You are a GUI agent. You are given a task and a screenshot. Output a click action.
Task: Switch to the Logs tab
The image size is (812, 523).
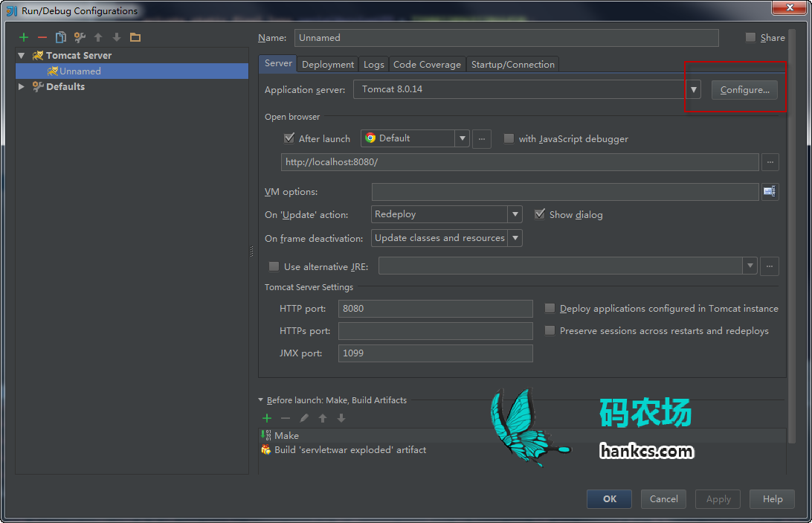point(373,64)
